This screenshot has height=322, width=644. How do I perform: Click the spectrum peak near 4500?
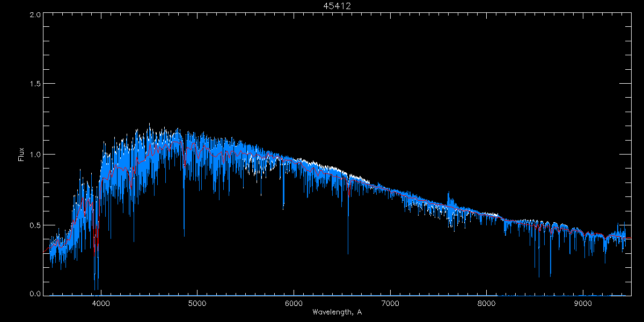[149, 126]
